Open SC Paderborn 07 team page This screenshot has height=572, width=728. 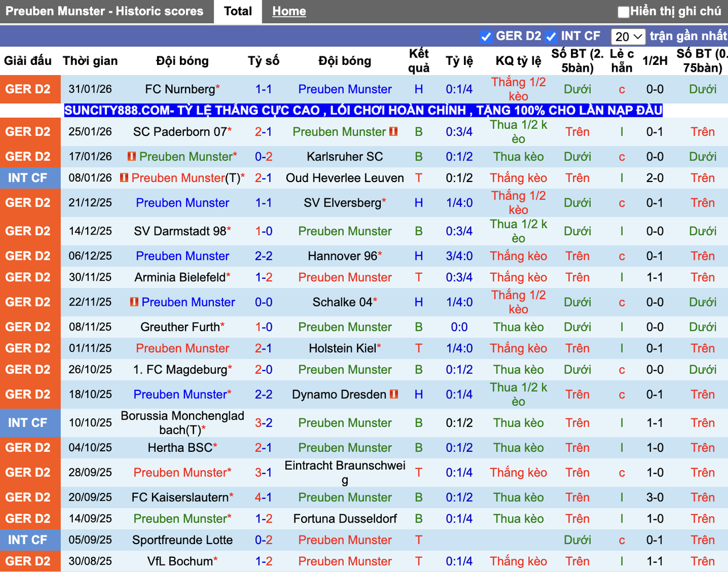click(180, 131)
